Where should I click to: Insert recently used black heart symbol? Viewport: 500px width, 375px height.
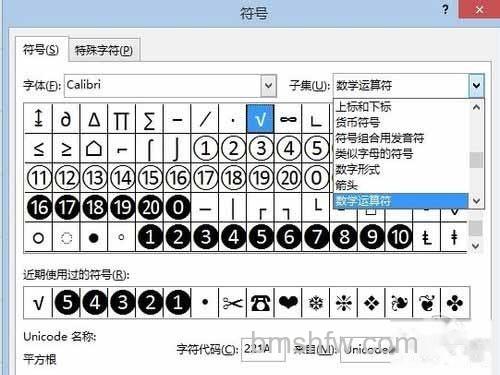[x=288, y=303]
